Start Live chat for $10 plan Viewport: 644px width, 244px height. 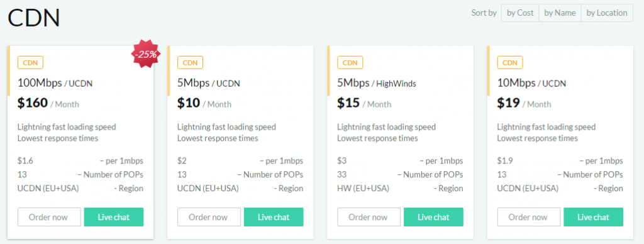click(x=274, y=217)
